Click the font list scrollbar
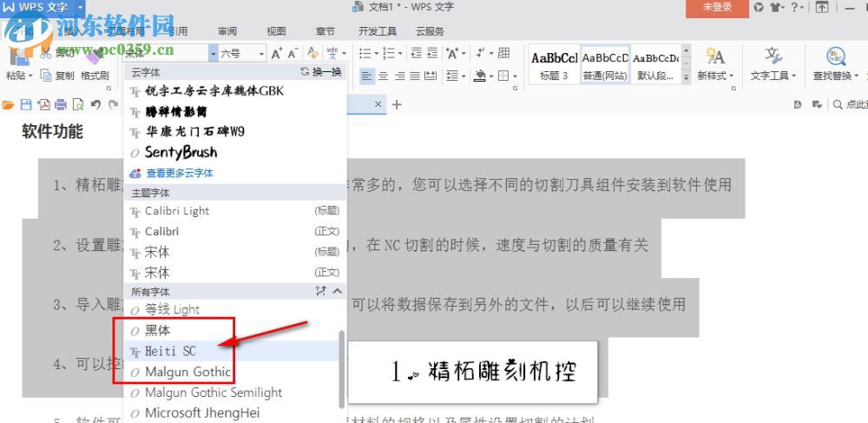Image resolution: width=868 pixels, height=423 pixels. [x=341, y=368]
